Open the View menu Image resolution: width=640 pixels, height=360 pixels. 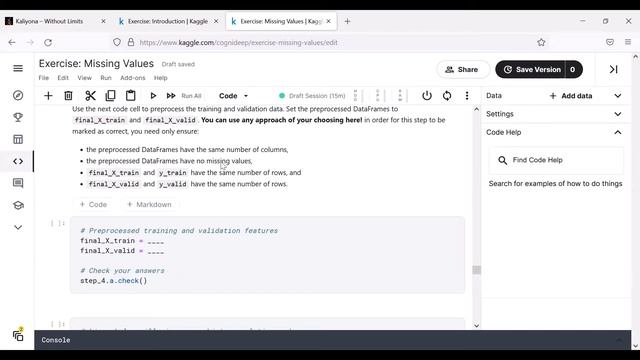pyautogui.click(x=84, y=78)
